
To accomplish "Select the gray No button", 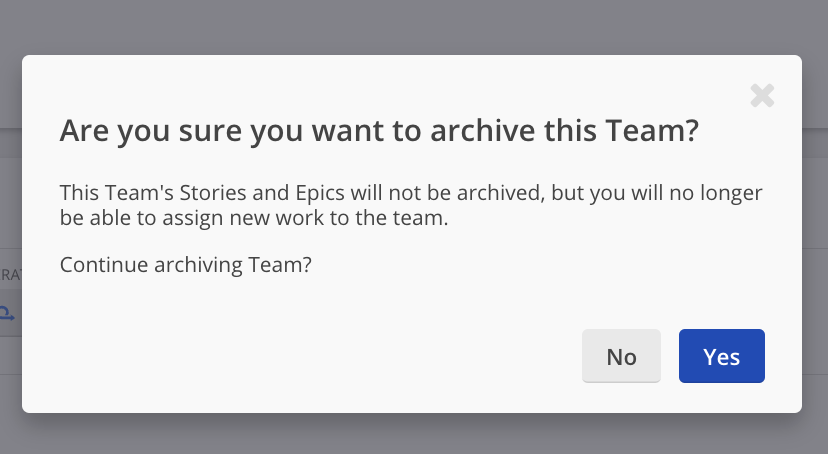I will click(x=621, y=356).
